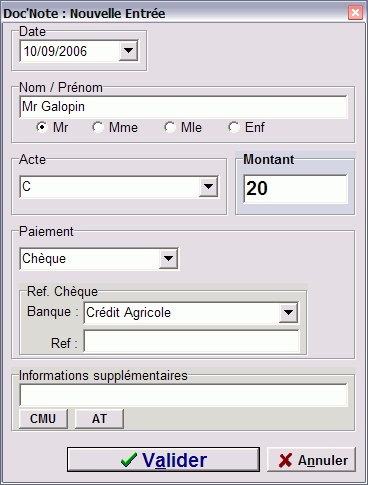Select the Mme radio button
This screenshot has height=485, width=368.
(98, 127)
